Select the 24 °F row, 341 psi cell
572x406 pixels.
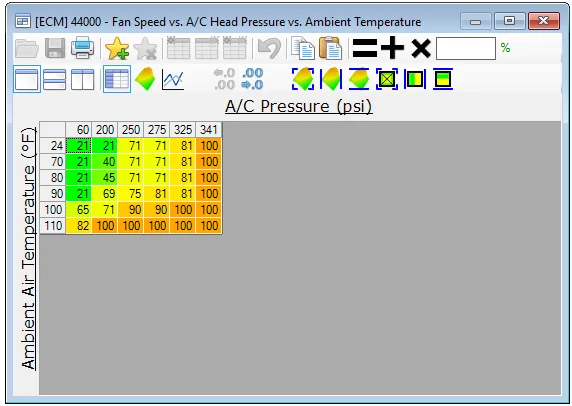point(208,146)
